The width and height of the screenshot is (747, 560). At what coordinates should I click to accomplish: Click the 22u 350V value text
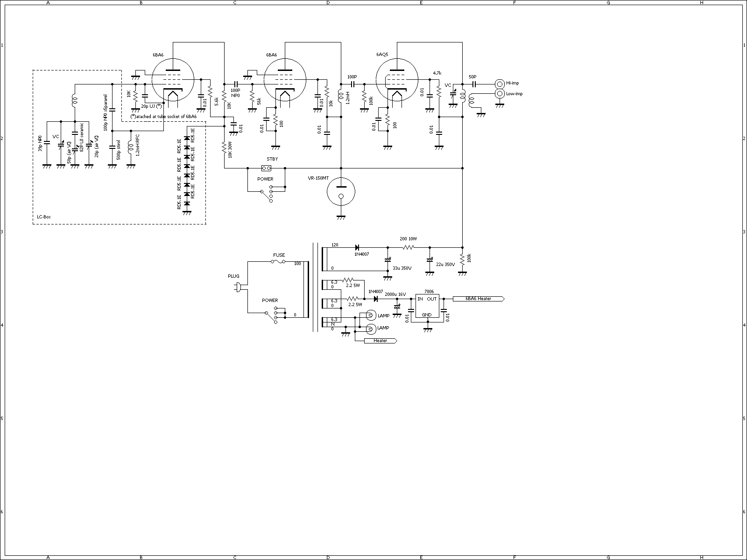(445, 264)
